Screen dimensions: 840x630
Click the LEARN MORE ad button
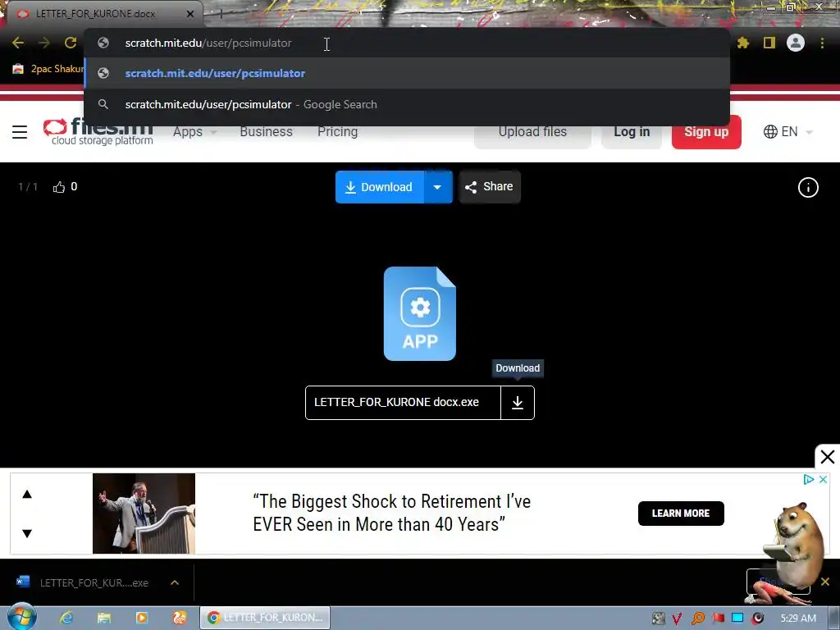tap(681, 514)
